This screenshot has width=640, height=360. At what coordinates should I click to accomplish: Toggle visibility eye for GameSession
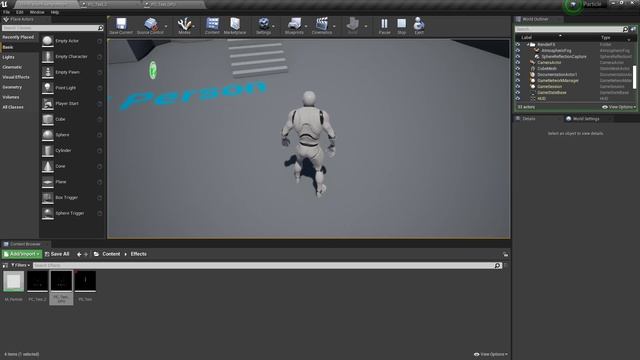pos(518,87)
